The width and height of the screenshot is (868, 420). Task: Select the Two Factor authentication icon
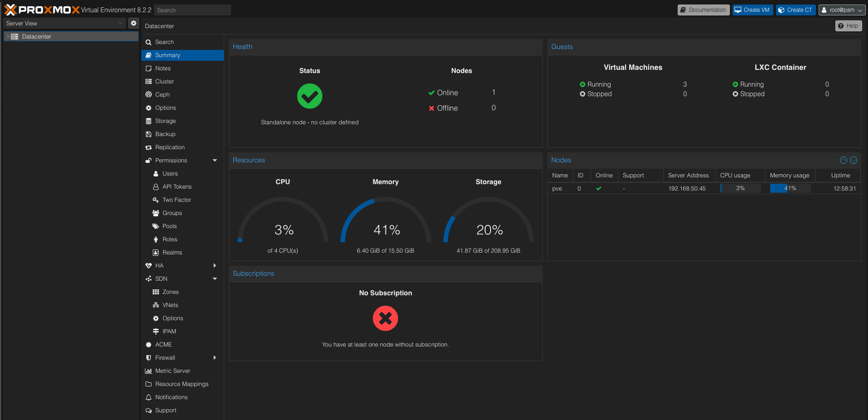[x=155, y=200]
